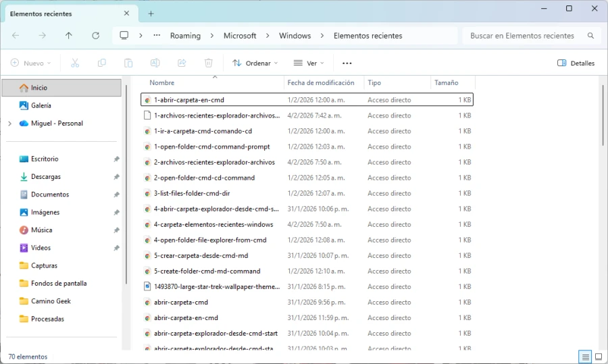Screen dimensions: 608x364
Task: Unpin Descargas using its pin icon
Action: (x=116, y=177)
